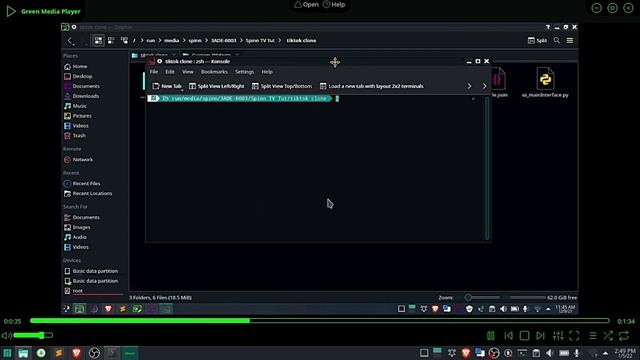Open Trash in Places sidebar
This screenshot has width=640, height=360.
tap(75, 136)
